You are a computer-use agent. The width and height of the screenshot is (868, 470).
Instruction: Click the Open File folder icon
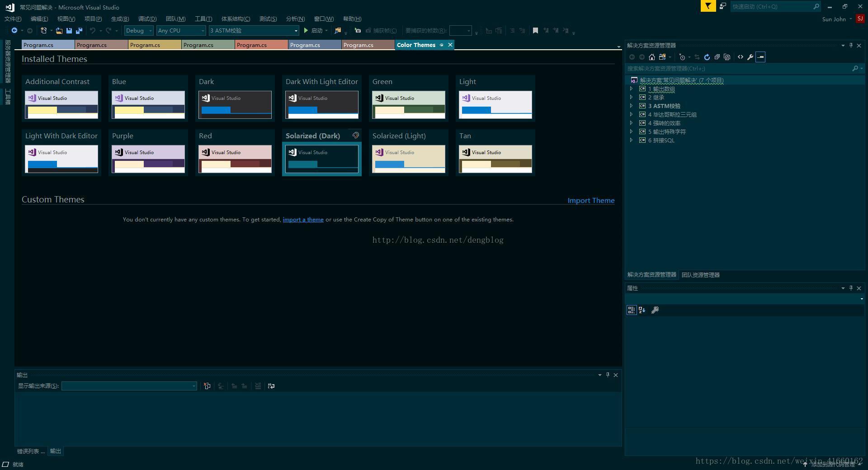[x=59, y=31]
